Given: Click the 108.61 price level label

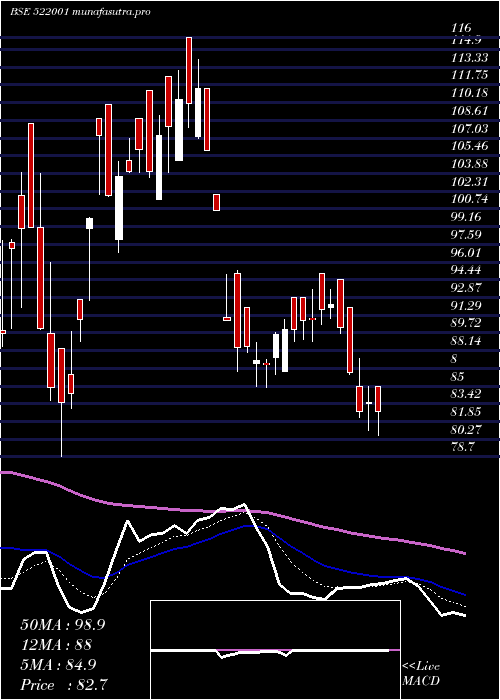Looking at the screenshot, I should pos(470,111).
